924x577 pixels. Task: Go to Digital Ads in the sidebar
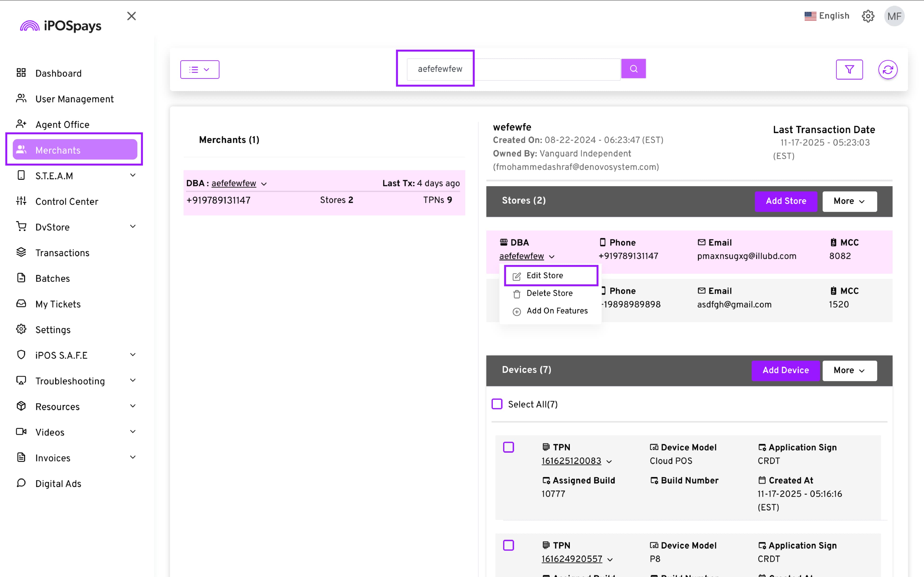[58, 483]
